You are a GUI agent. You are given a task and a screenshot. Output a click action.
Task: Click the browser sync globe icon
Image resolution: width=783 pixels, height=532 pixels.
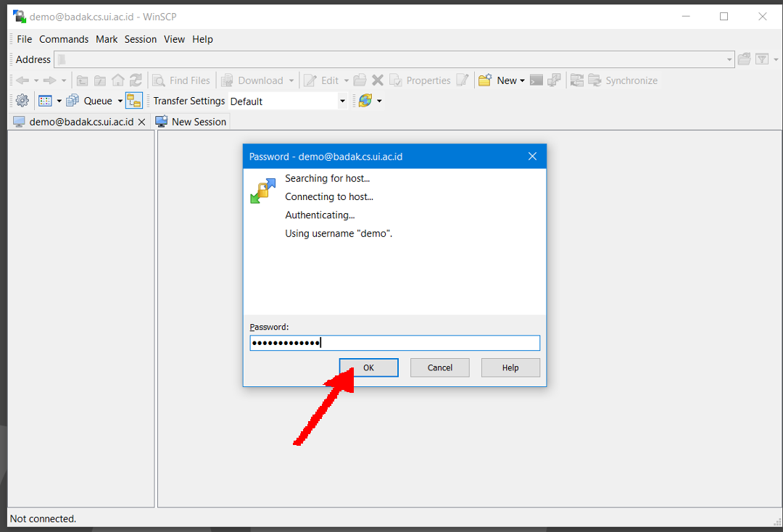365,101
